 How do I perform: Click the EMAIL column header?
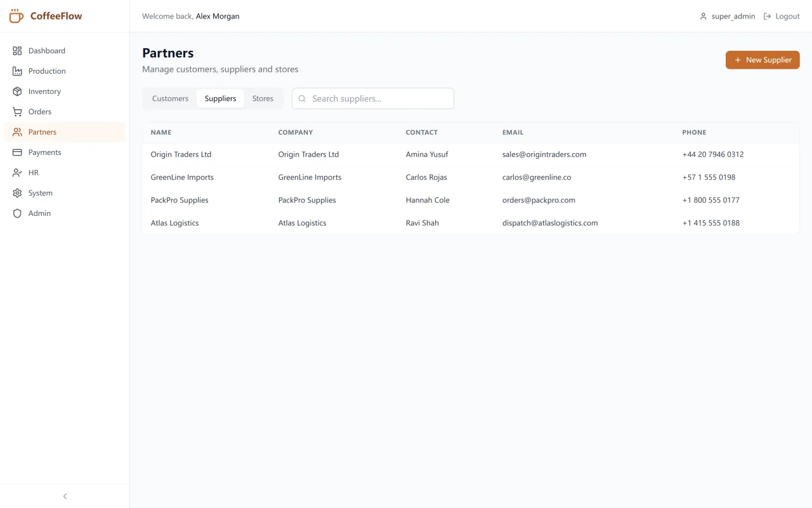click(513, 133)
